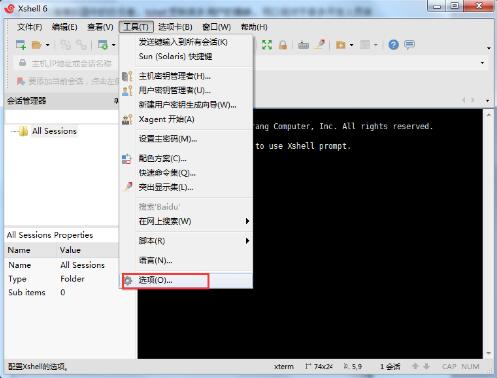This screenshot has height=378, width=497.
Task: Open the dropdown arrow beside the folder icon
Action: point(47,45)
